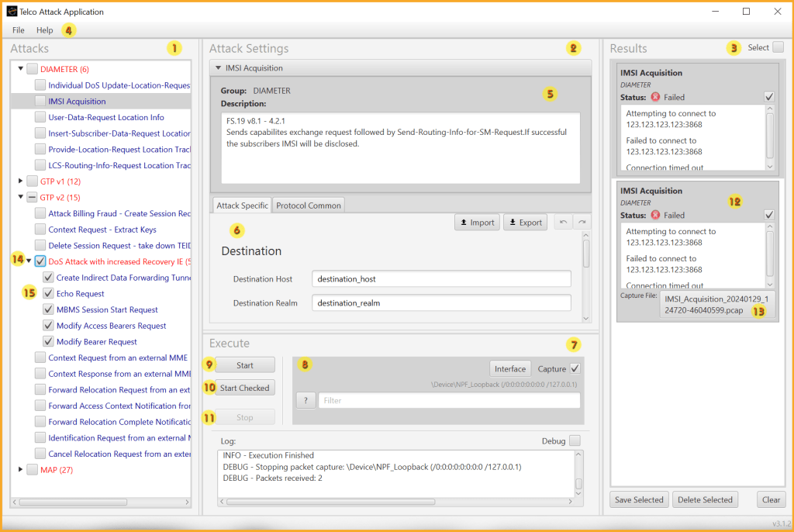Click the Delete Selected button

pyautogui.click(x=705, y=499)
